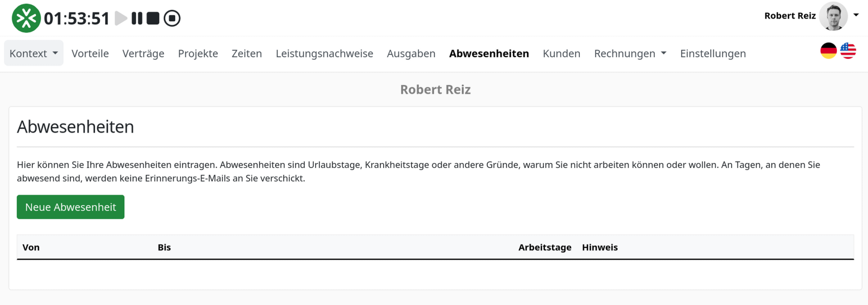
Task: Stop the timer with square icon
Action: [153, 18]
